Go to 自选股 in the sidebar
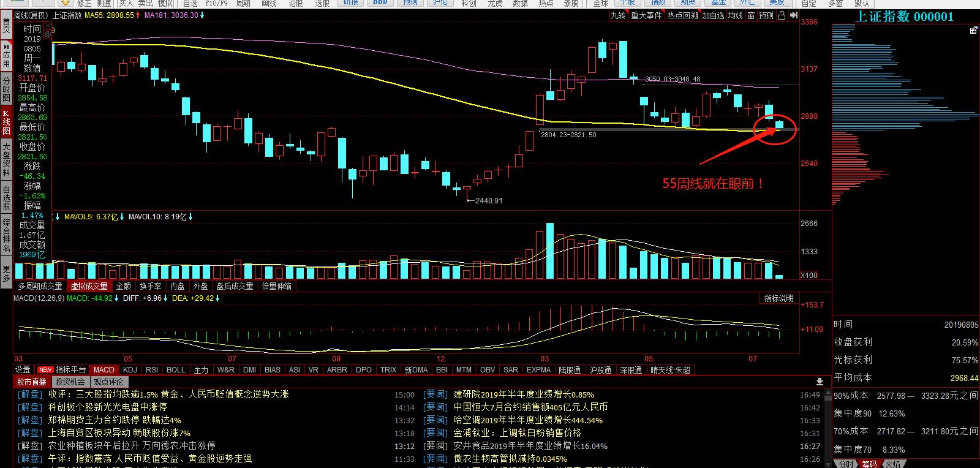Screen dimensions: 980x468 (6, 197)
